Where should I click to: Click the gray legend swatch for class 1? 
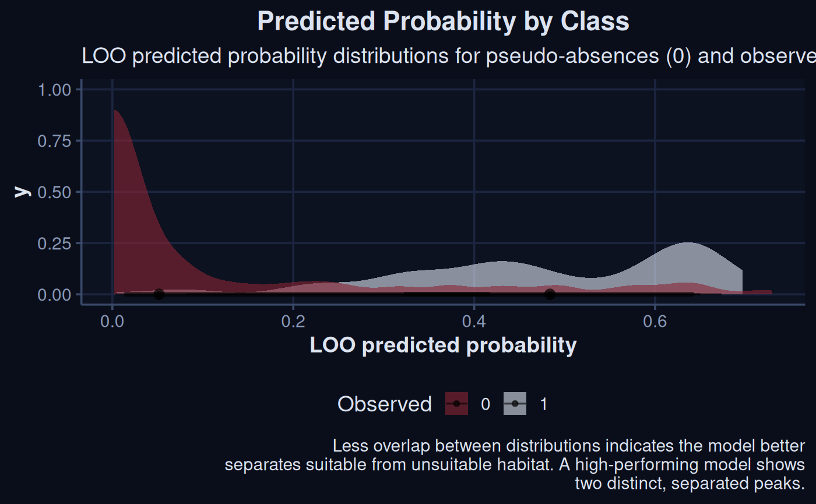[515, 403]
